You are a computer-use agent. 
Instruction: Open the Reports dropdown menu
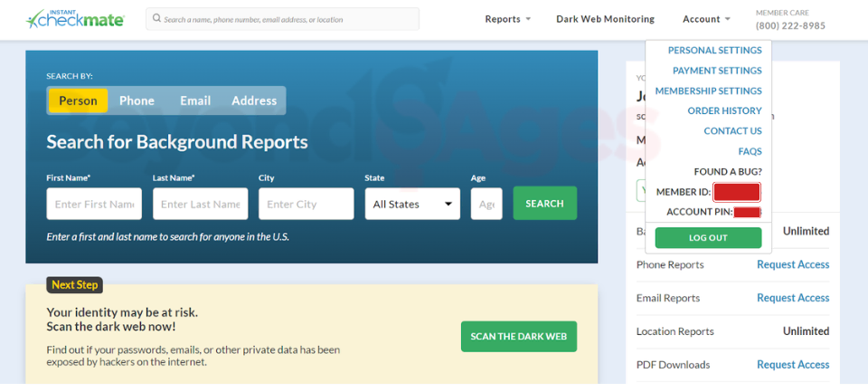point(507,19)
